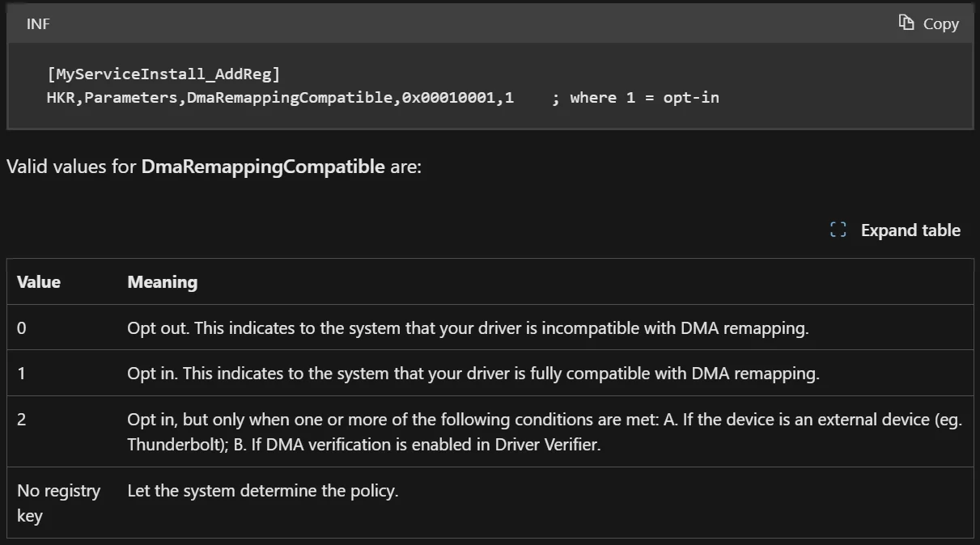Copy the INF code snippet
The height and width of the screenshot is (545, 980).
(x=929, y=23)
